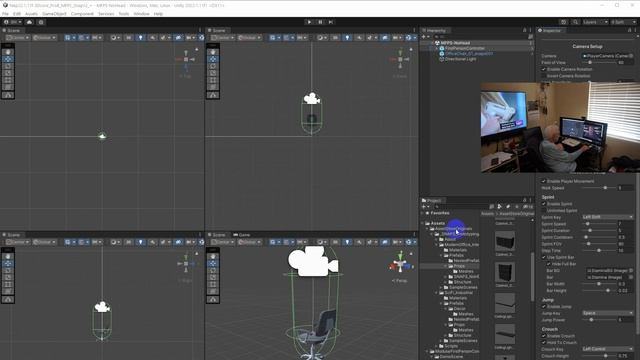The image size is (640, 360).
Task: Toggle Invert Camera Rotation checkbox
Action: [544, 76]
